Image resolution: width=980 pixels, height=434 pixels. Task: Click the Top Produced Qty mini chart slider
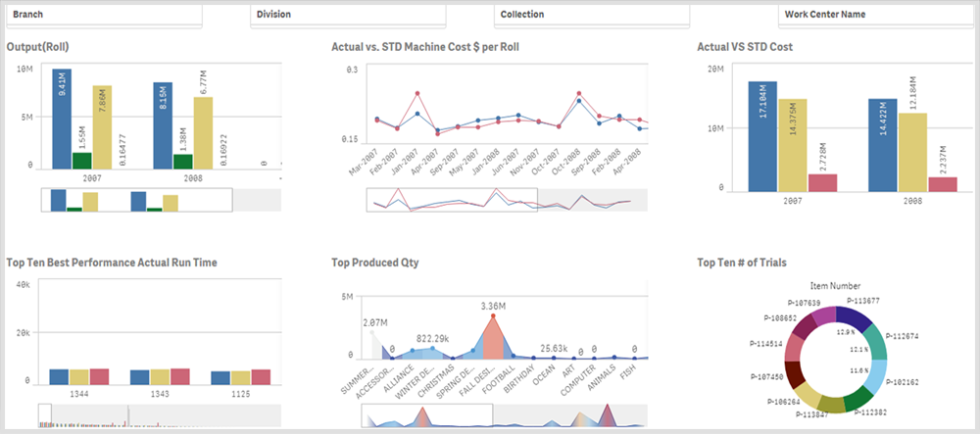[x=427, y=416]
